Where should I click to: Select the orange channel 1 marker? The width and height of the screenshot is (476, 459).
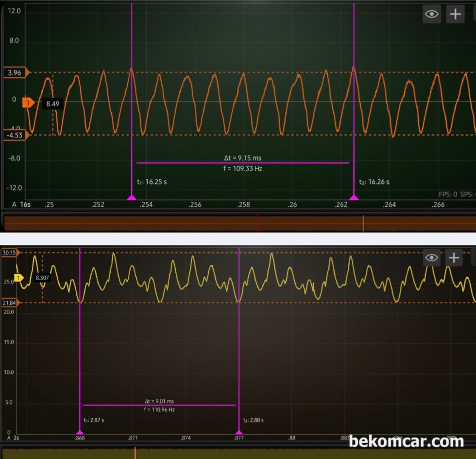coord(29,103)
